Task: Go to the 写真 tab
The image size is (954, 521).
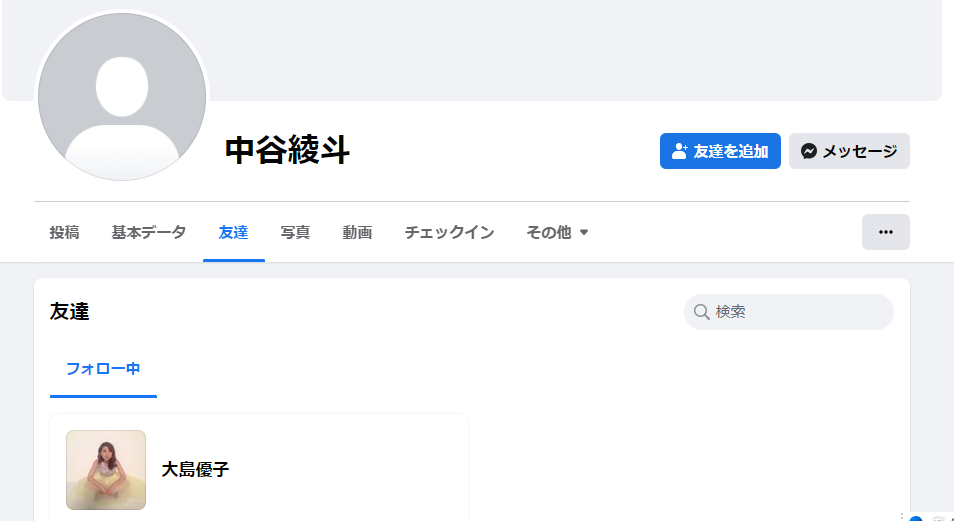Action: [296, 233]
